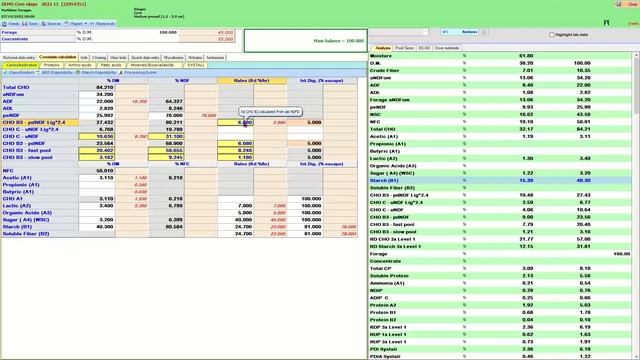Select the Amino acids sub-tab

(80, 65)
